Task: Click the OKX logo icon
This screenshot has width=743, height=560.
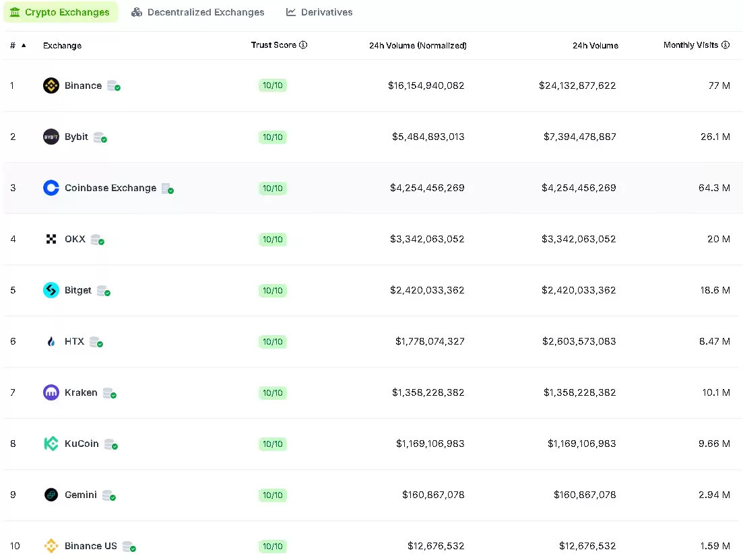Action: (x=51, y=239)
